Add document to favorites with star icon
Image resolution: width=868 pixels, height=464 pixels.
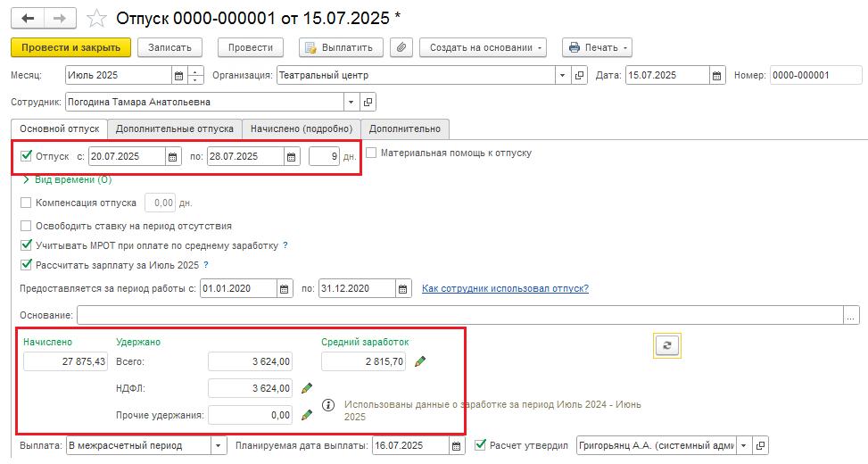pos(97,18)
